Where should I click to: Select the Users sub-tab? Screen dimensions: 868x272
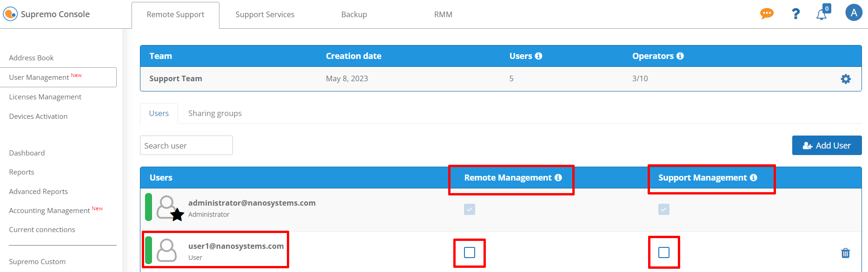pos(159,113)
